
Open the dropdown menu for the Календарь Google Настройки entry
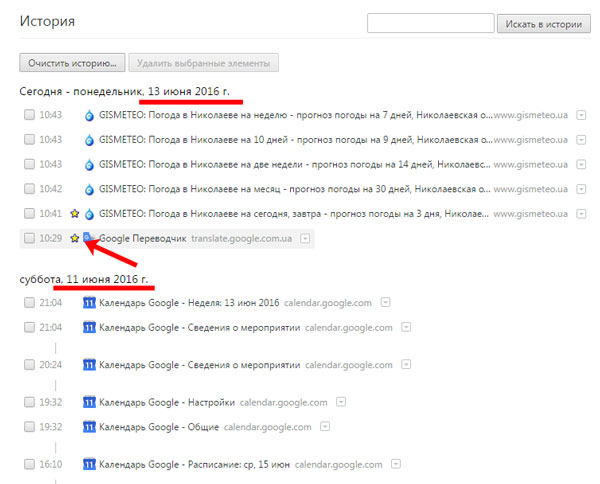pyautogui.click(x=341, y=403)
